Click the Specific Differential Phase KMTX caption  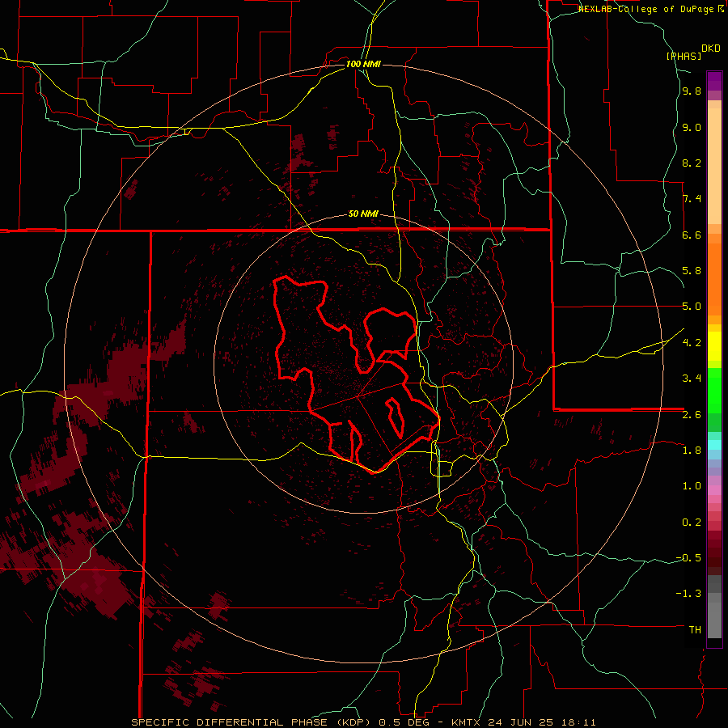[363, 722]
